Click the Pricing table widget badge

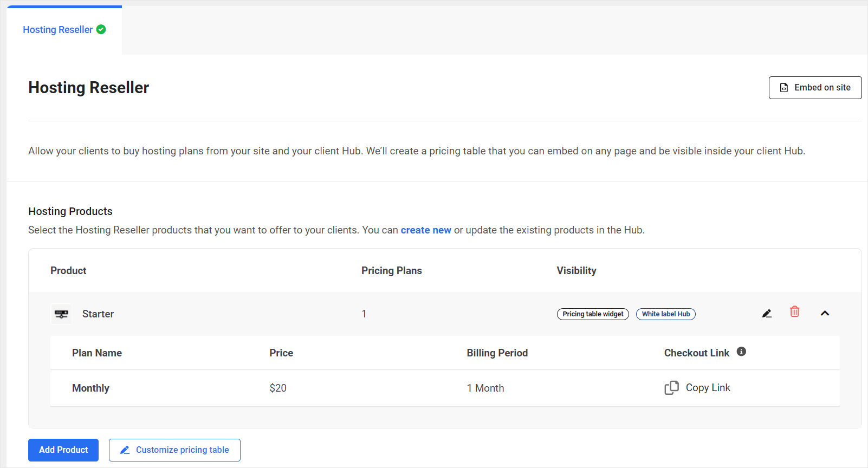(x=593, y=314)
